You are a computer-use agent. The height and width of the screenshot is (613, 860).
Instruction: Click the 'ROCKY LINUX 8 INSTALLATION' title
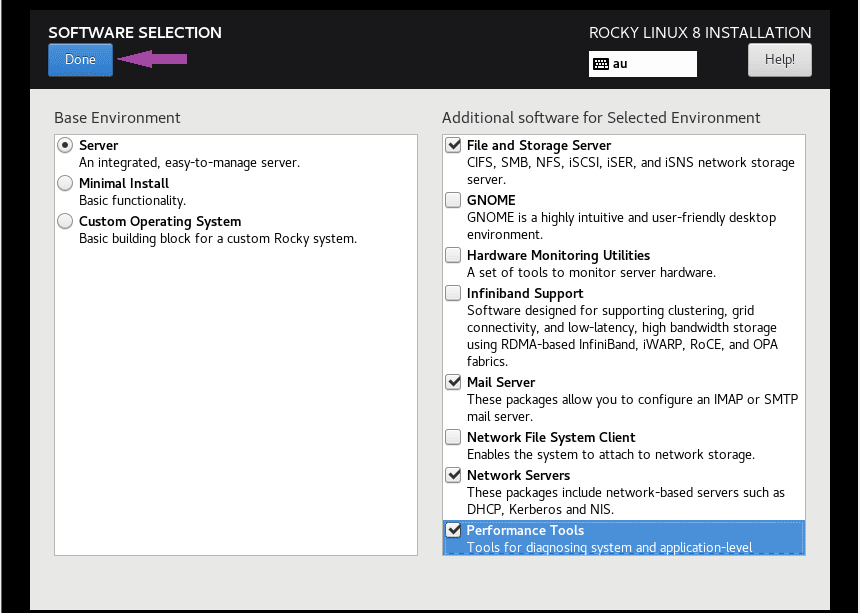click(x=700, y=33)
